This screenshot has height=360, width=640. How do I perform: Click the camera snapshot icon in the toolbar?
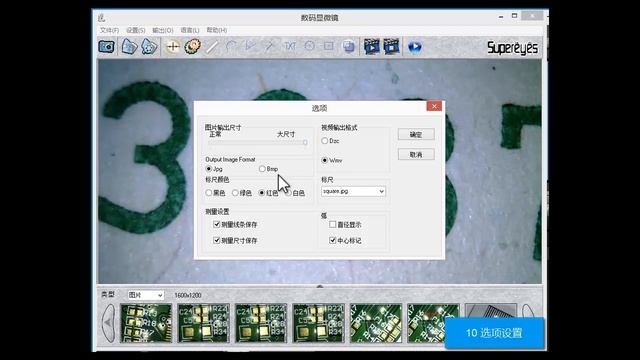click(107, 47)
